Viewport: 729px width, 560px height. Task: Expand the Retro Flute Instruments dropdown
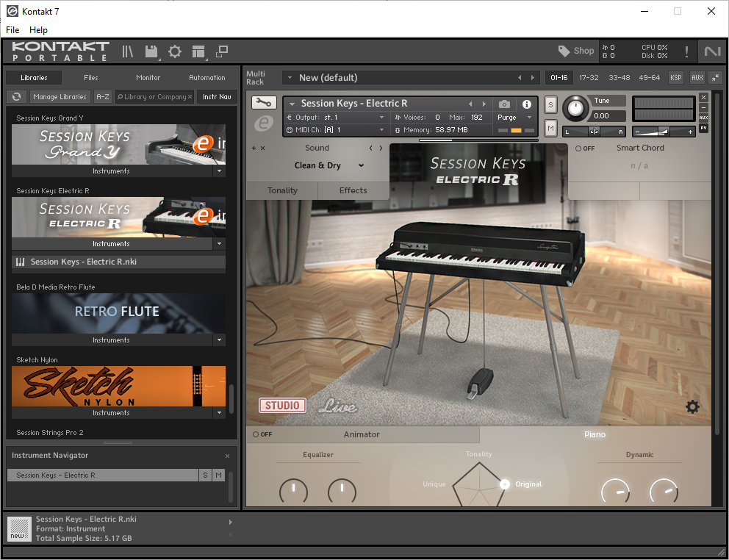[219, 340]
